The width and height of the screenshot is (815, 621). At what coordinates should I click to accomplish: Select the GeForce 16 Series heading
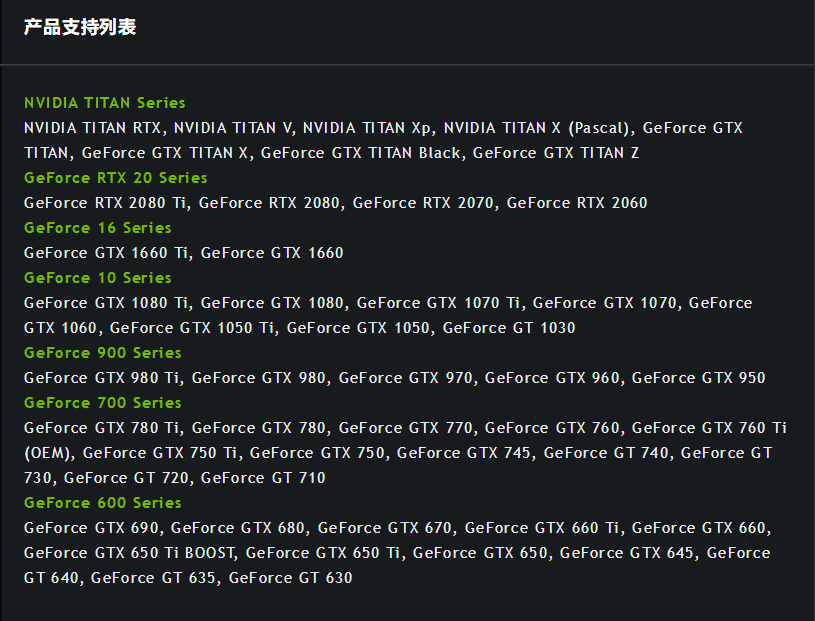coord(98,228)
